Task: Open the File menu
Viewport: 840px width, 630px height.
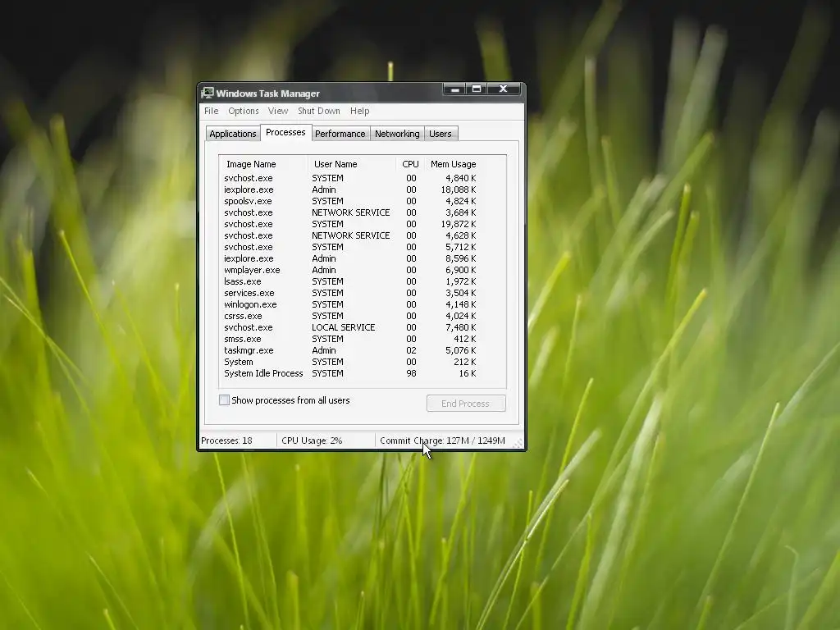Action: click(x=212, y=111)
